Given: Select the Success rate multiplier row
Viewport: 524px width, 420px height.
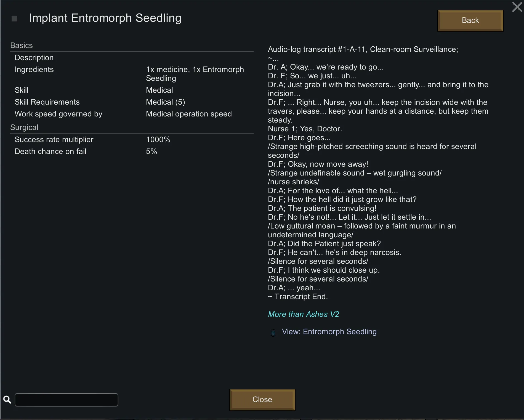Looking at the screenshot, I should tap(131, 140).
